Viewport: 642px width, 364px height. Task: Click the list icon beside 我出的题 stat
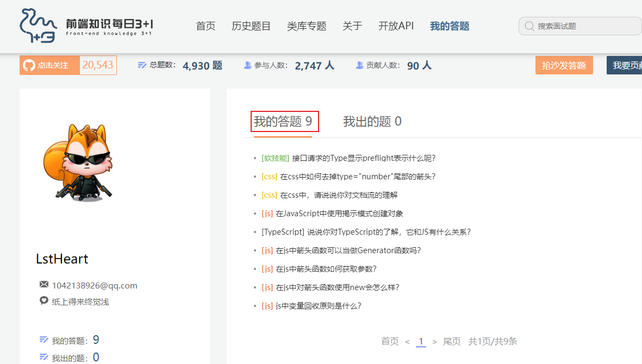click(43, 356)
